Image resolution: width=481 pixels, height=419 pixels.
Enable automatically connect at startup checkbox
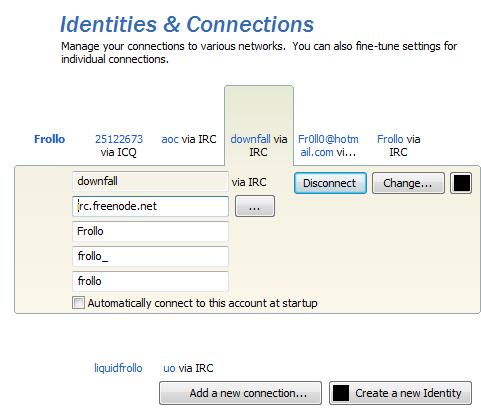78,303
